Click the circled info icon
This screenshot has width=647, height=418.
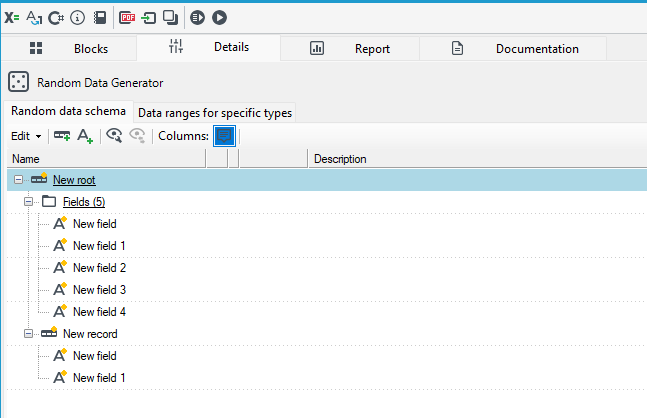point(78,18)
